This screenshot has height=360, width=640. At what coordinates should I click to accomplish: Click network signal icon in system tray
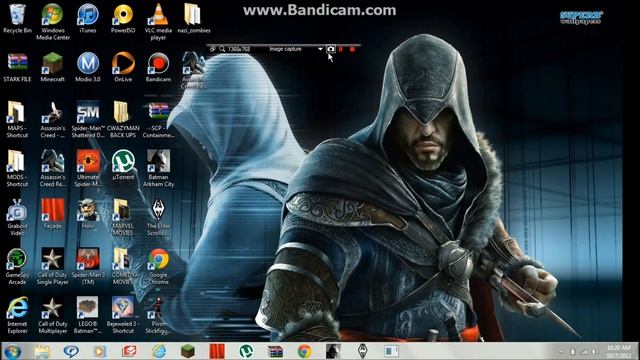[x=584, y=351]
